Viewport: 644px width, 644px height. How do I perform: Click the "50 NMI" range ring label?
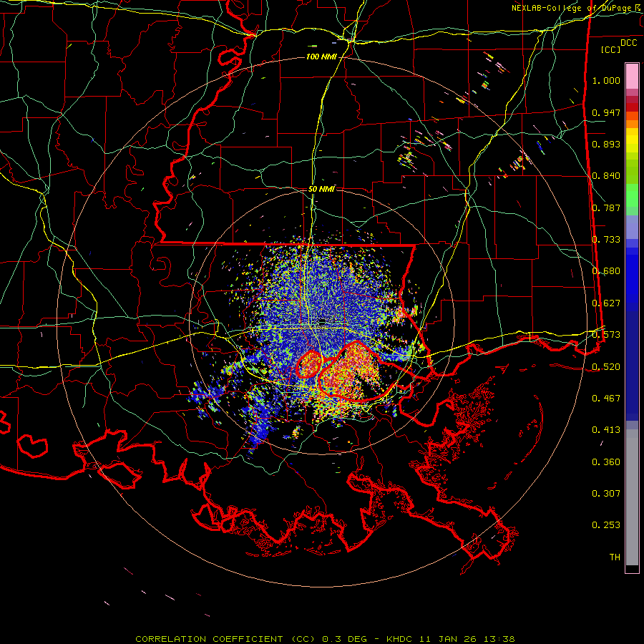[x=321, y=190]
